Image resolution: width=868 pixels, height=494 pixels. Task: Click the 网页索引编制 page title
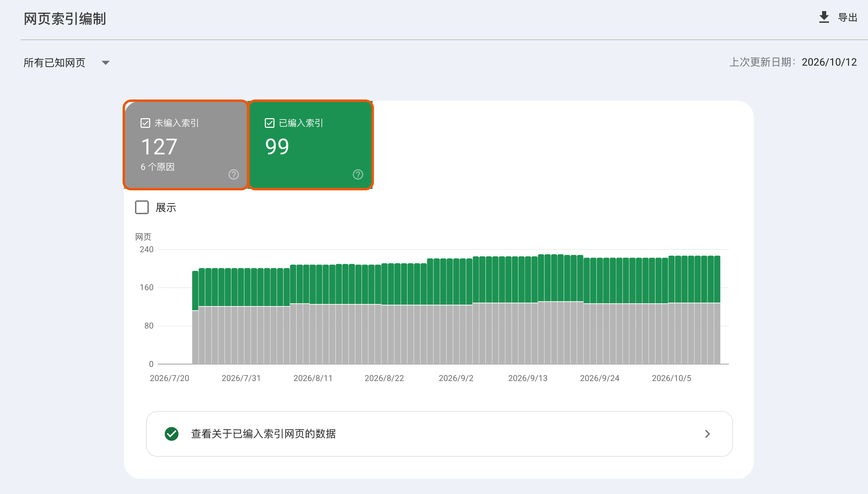(65, 19)
